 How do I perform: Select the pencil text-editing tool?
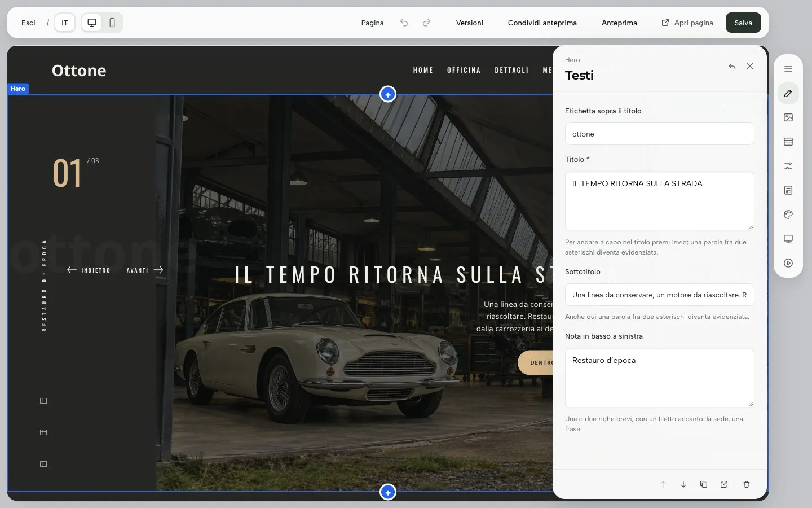[x=788, y=93]
